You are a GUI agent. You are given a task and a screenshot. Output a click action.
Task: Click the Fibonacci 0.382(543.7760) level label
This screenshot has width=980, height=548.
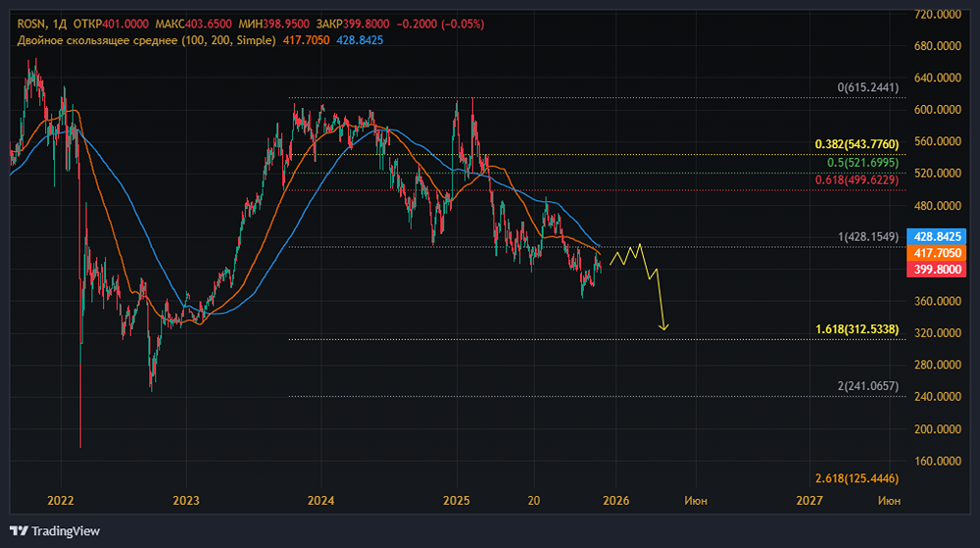click(859, 144)
